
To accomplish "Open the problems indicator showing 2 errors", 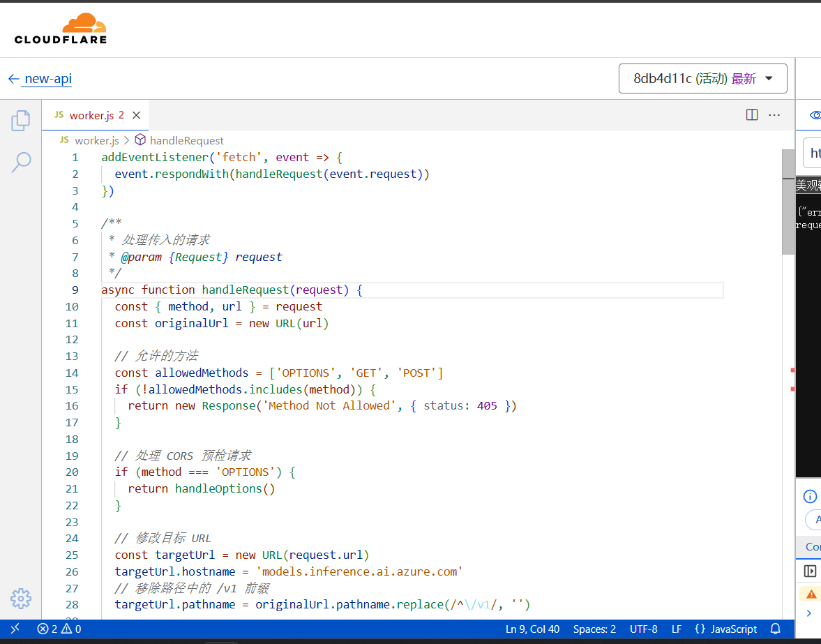I will click(59, 629).
